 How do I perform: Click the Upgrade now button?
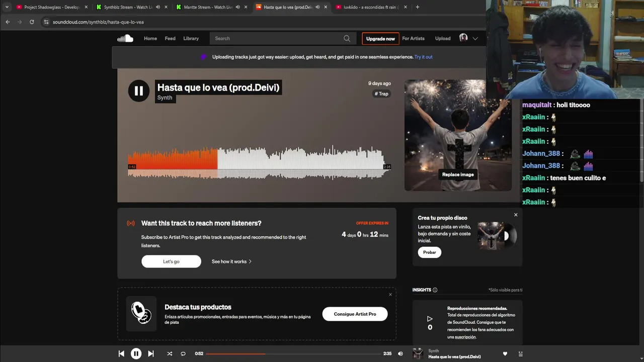point(380,39)
